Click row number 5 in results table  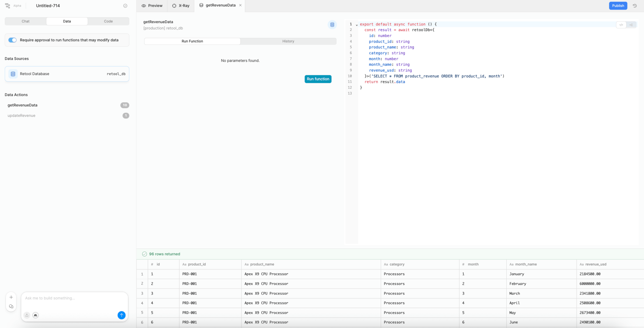pyautogui.click(x=142, y=313)
